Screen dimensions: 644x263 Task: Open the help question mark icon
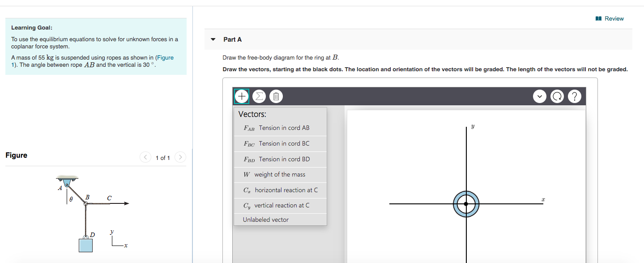tap(575, 96)
